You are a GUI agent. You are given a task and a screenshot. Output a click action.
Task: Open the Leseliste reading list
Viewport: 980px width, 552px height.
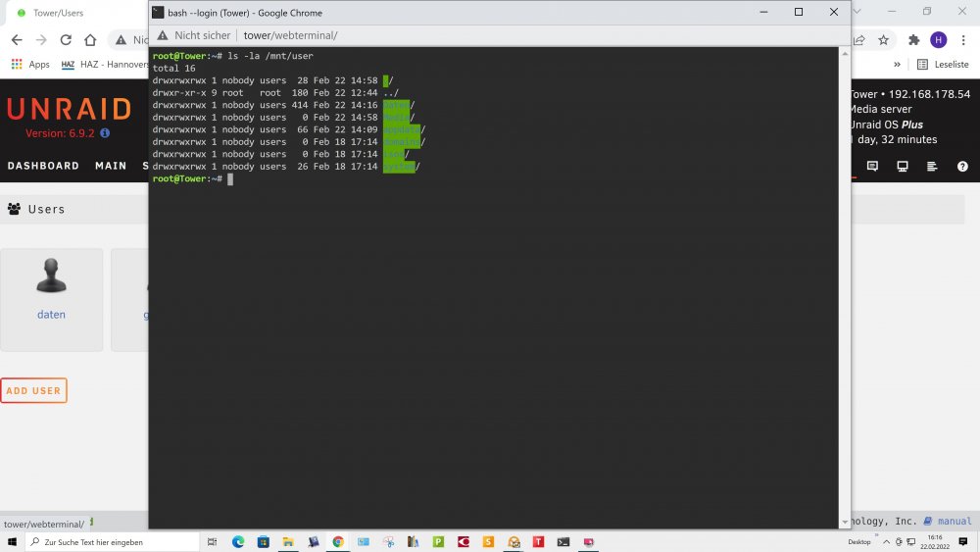943,65
